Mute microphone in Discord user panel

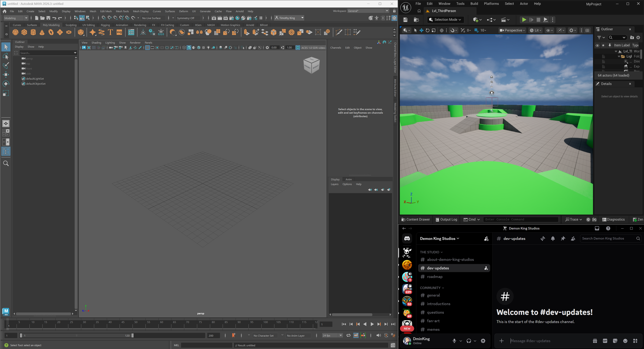click(454, 341)
